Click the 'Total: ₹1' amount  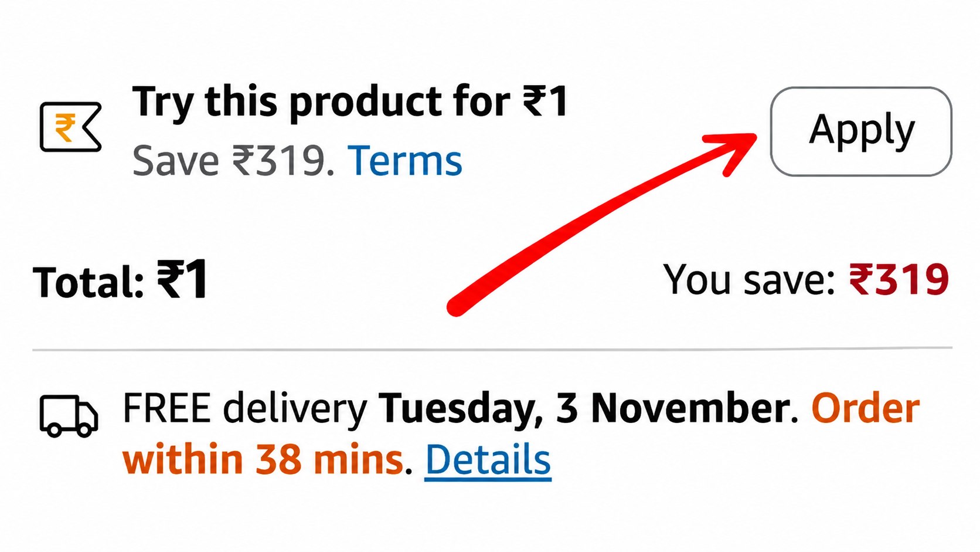pyautogui.click(x=120, y=280)
